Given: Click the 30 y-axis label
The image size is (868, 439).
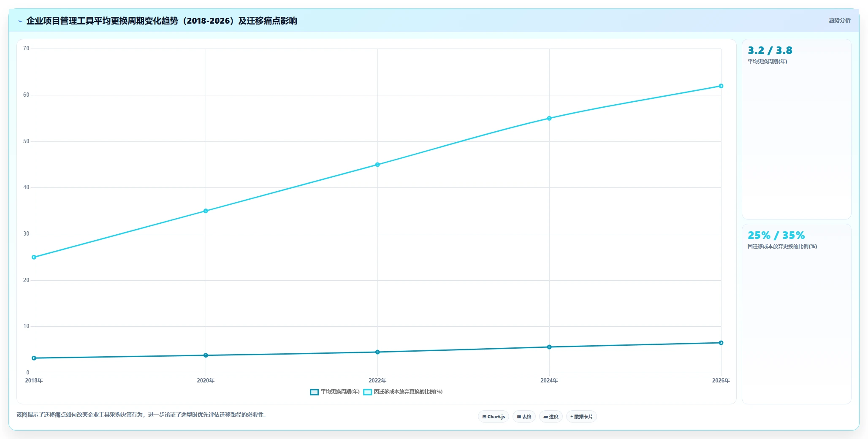Looking at the screenshot, I should tap(26, 234).
